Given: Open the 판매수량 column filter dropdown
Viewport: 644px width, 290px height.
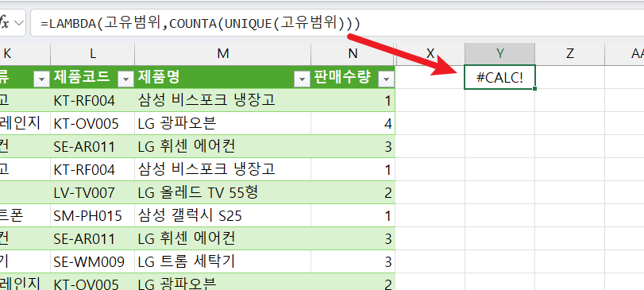Looking at the screenshot, I should [x=386, y=79].
